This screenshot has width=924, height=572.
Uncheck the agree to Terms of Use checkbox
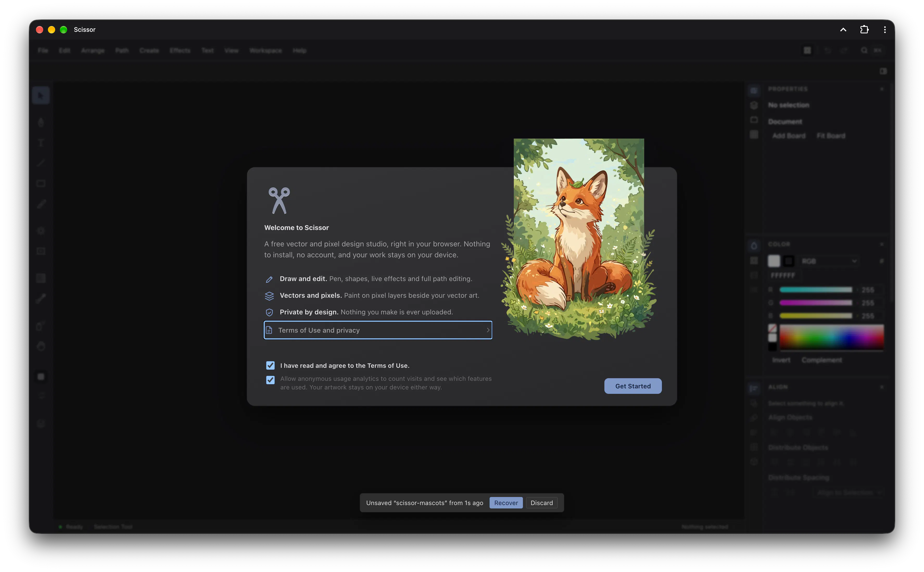270,365
